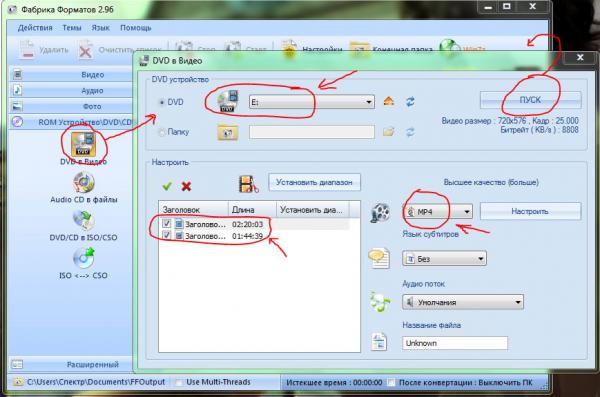Uncheck all titles with red X

click(x=186, y=186)
